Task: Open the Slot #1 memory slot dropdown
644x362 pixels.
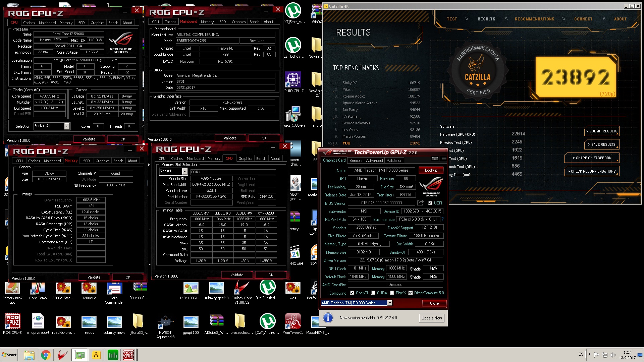Action: (184, 171)
